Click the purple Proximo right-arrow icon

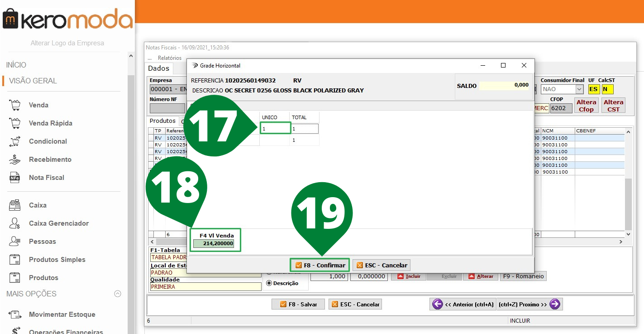click(555, 304)
